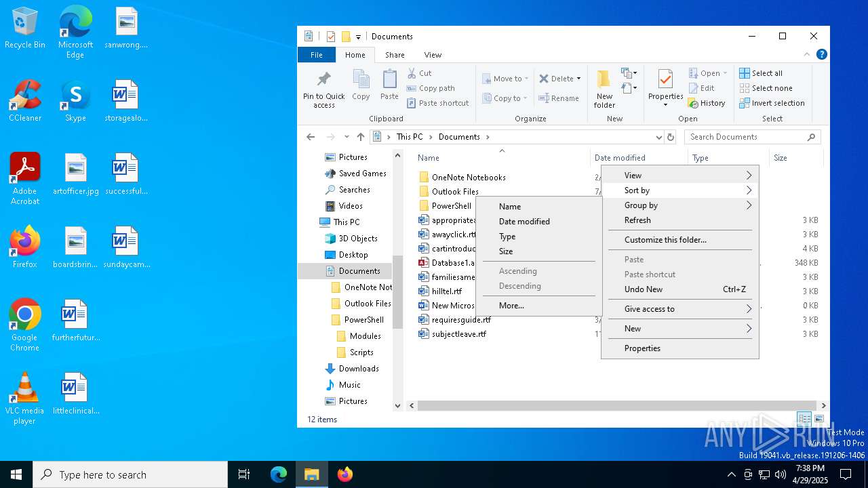
Task: Switch to details view button
Action: (804, 419)
